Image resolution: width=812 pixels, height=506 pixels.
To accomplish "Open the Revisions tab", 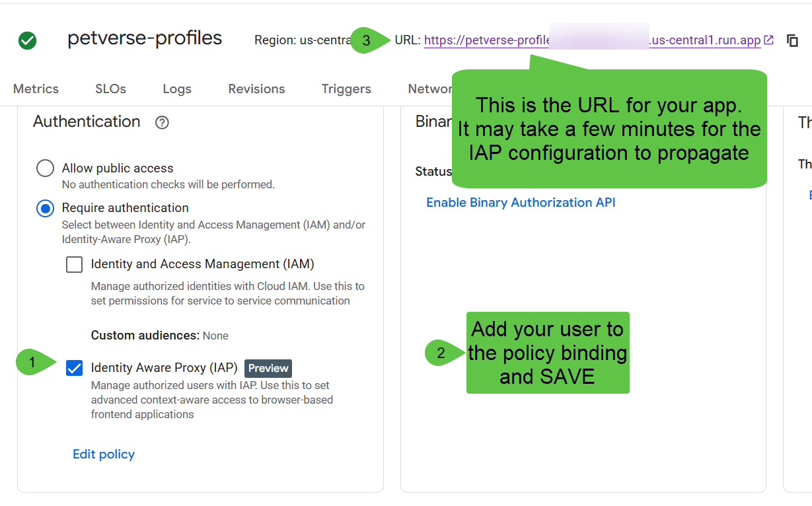I will (256, 89).
